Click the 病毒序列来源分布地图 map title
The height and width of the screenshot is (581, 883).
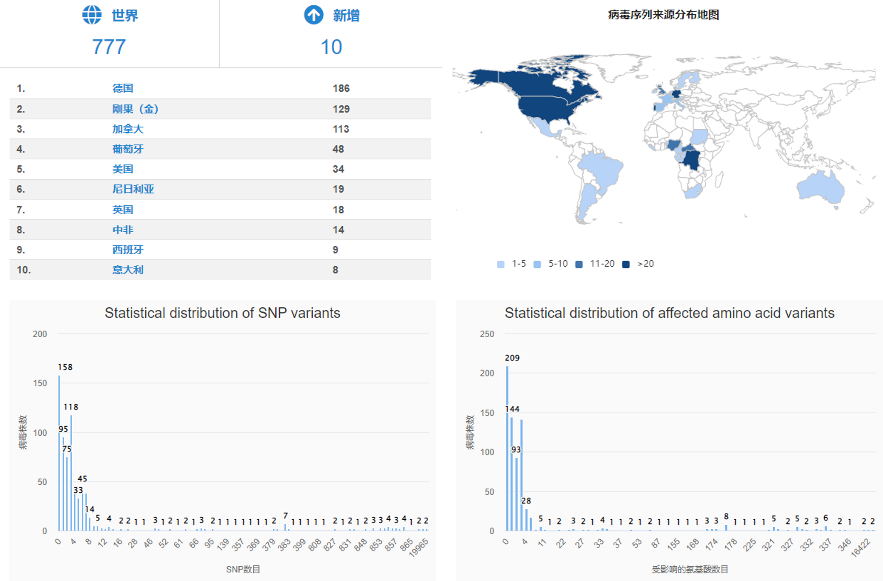point(663,15)
